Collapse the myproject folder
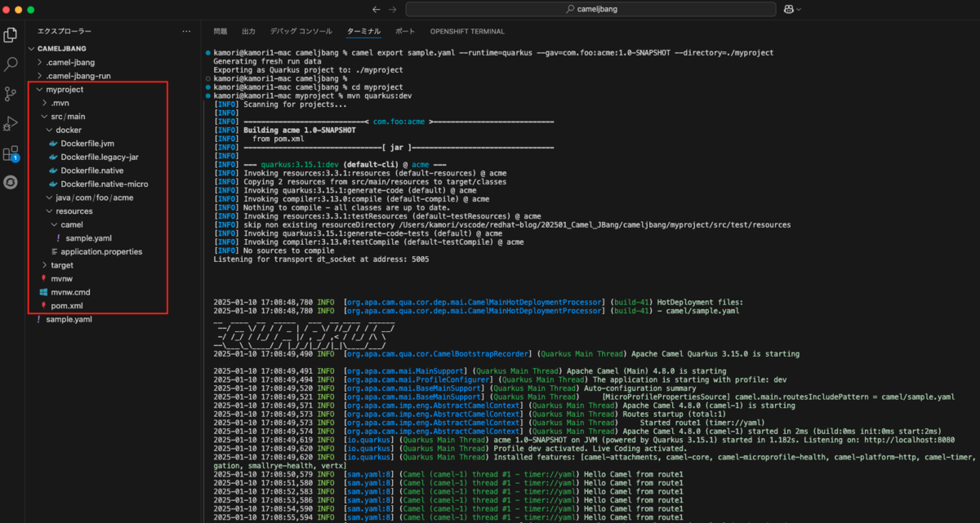 65,89
